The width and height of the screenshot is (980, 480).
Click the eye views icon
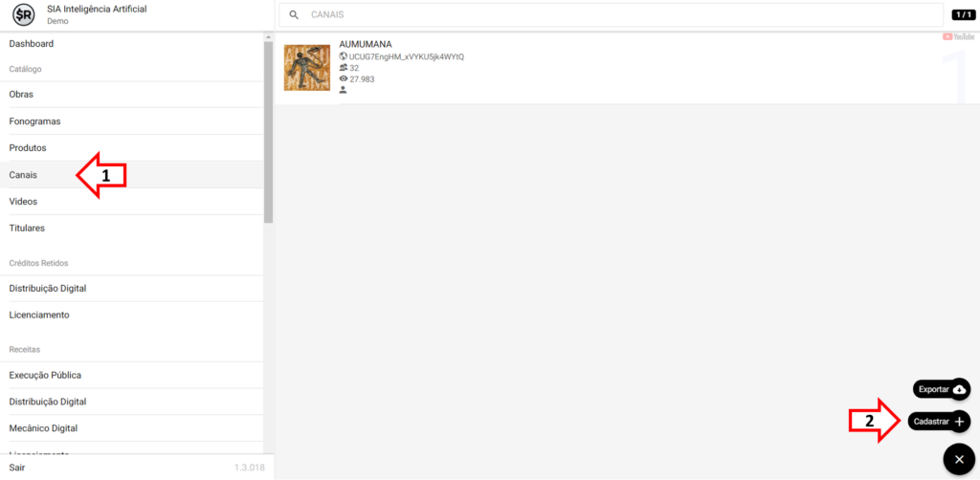(x=344, y=79)
